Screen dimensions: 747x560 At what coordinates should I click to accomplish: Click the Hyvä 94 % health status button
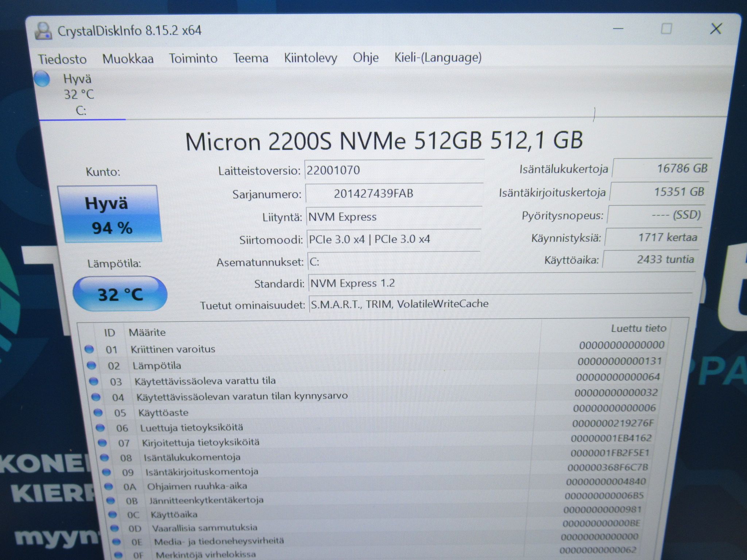pyautogui.click(x=109, y=214)
